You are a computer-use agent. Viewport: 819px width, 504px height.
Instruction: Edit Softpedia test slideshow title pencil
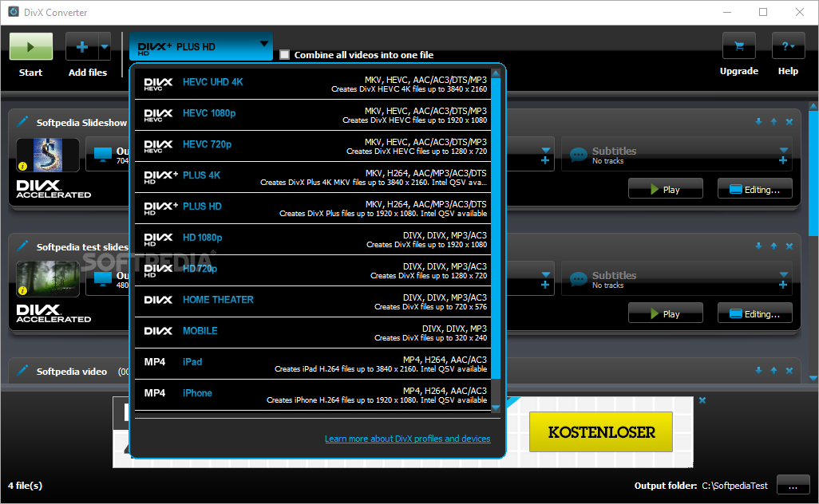pos(22,246)
